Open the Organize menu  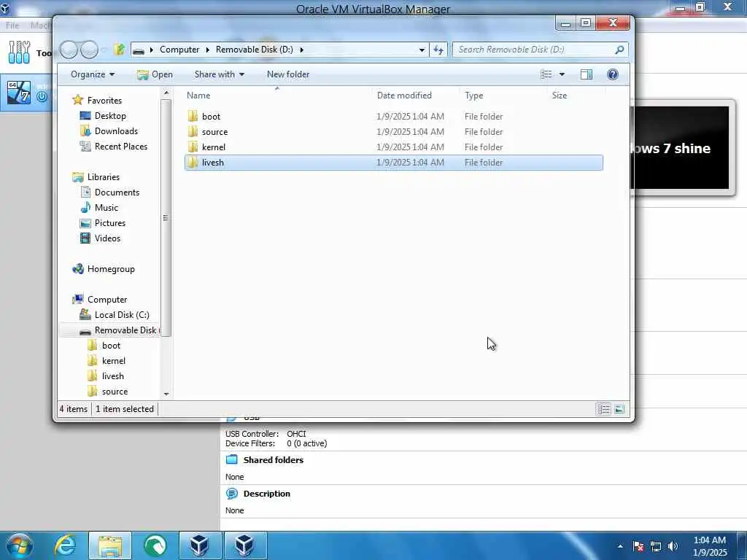tap(93, 74)
